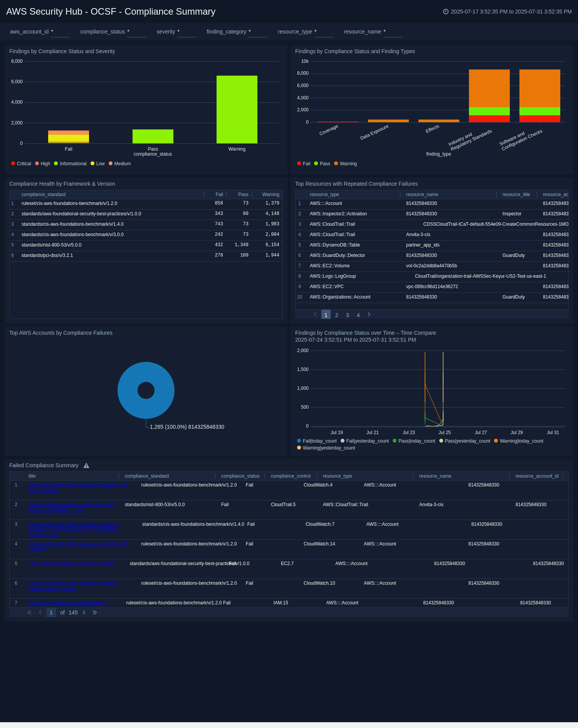Go to previous page of Failed Compliance Summary

coord(40,612)
